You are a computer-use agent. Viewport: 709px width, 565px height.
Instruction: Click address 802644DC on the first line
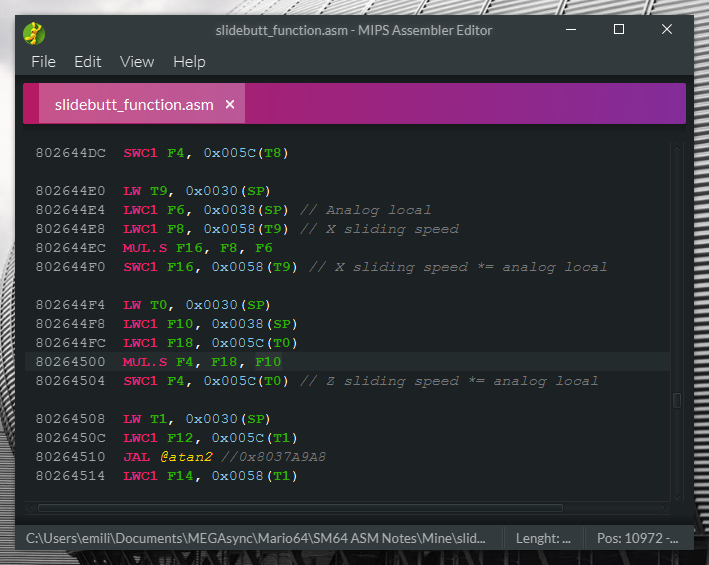pyautogui.click(x=71, y=153)
